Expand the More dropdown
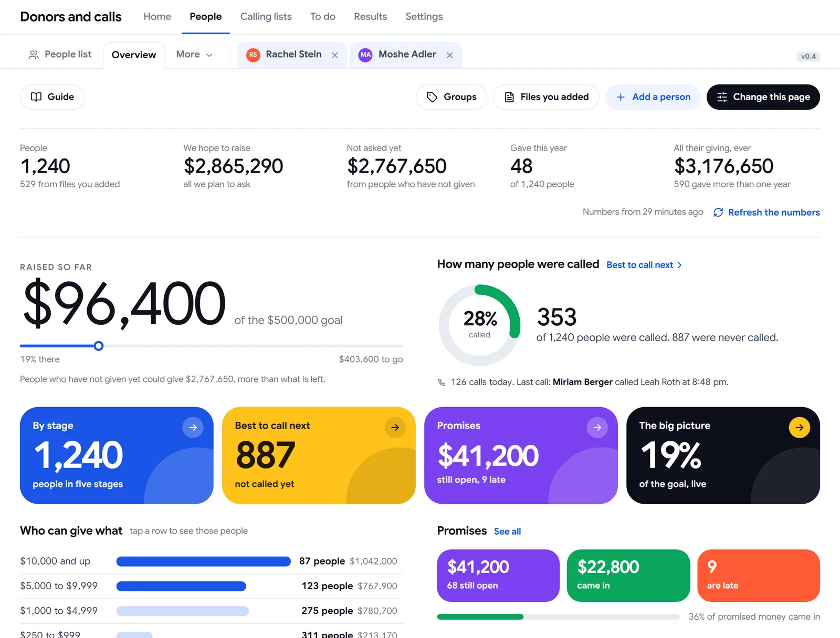 (194, 55)
